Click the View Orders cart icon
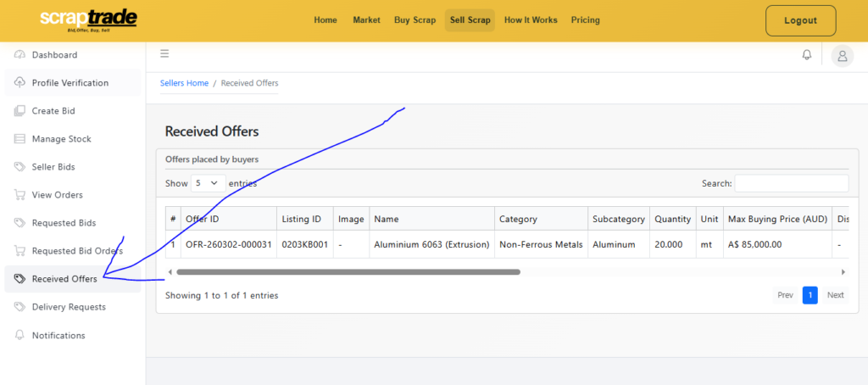 coord(20,195)
